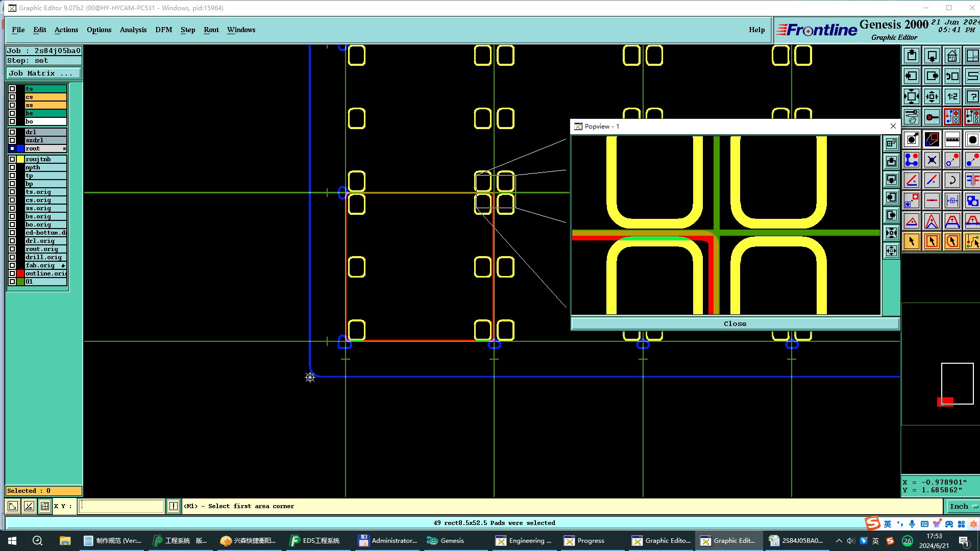
Task: Click yellow color swatch of roujtnb layer
Action: pos(20,159)
